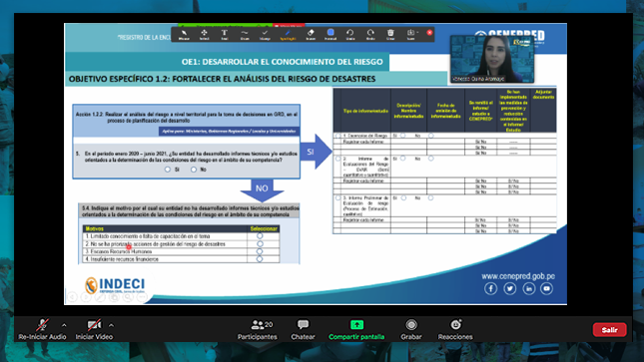The width and height of the screenshot is (644, 362).
Task: Click the muted microphone Re-Iniciar Audio icon
Action: pos(42,325)
